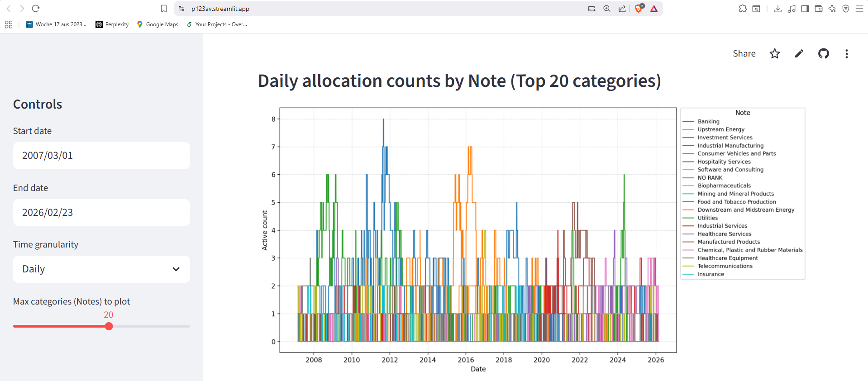The width and height of the screenshot is (868, 381).
Task: Click the browser reload icon
Action: 36,9
